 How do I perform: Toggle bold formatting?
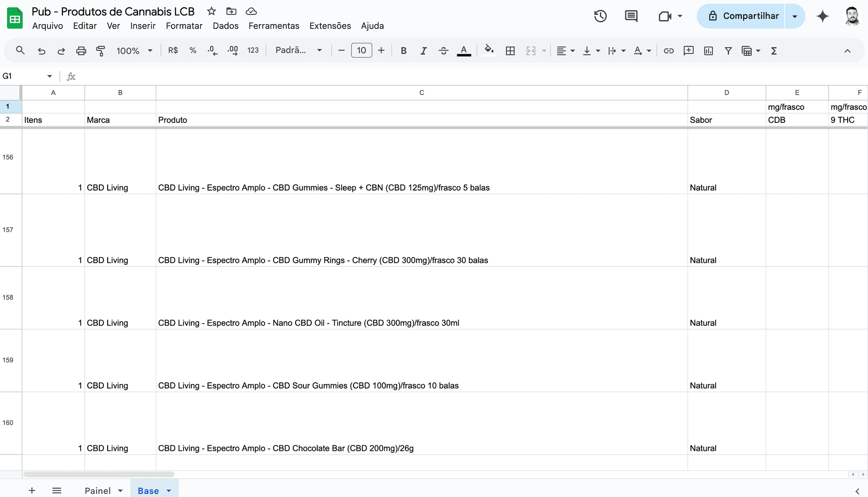point(404,51)
